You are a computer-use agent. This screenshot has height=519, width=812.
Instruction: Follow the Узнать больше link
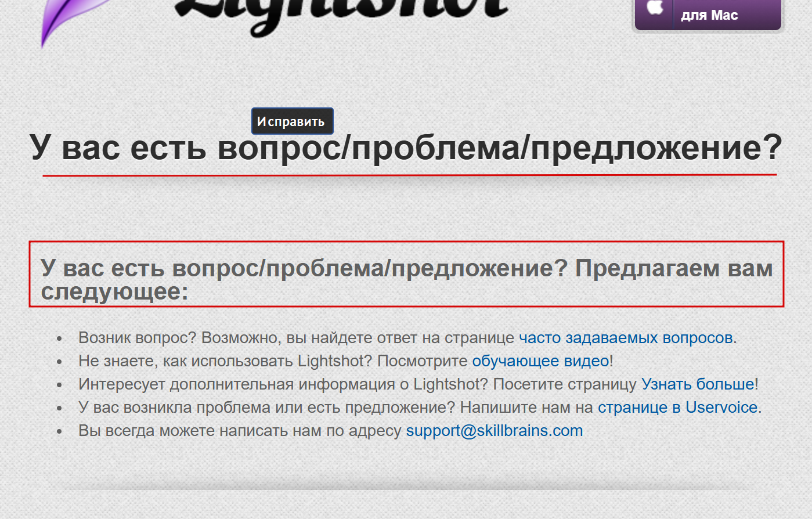pos(698,384)
